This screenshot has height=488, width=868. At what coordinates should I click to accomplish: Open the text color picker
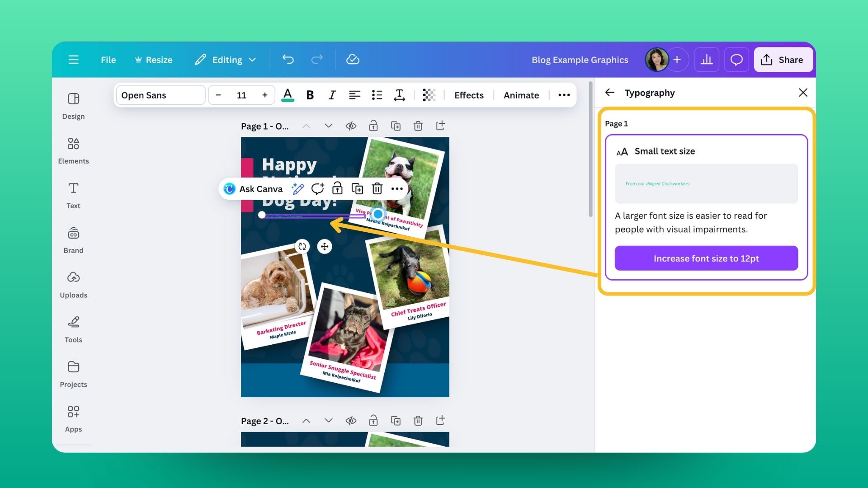pos(288,95)
